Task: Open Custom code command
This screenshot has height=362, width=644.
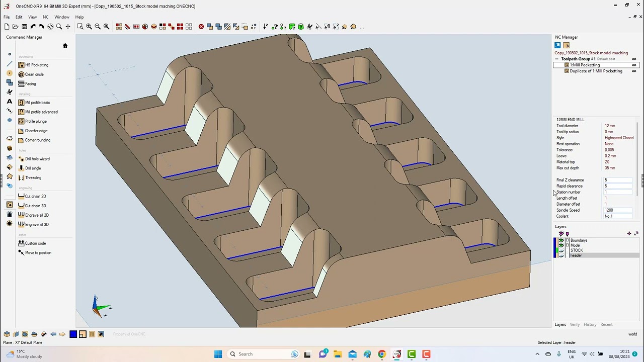Action: (x=32, y=243)
